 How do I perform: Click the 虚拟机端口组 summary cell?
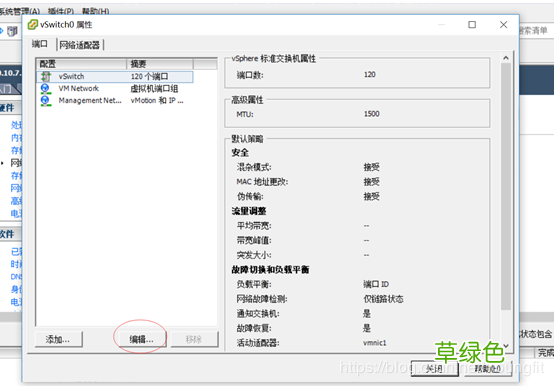click(x=154, y=89)
